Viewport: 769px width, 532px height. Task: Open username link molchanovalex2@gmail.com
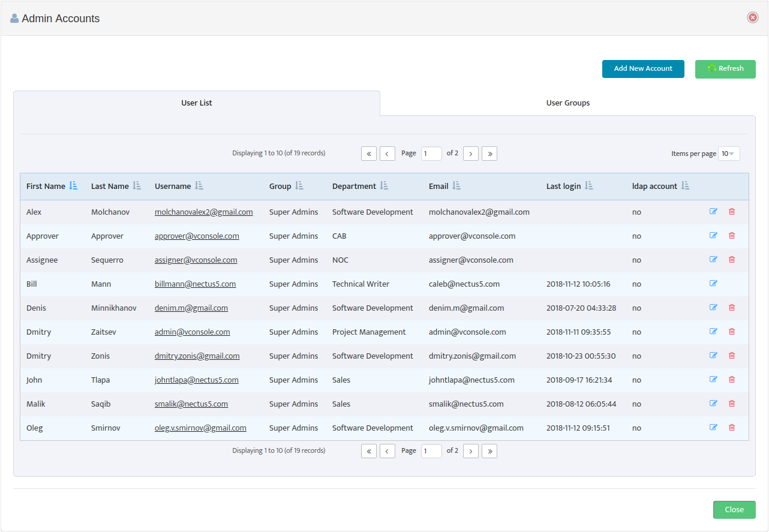click(x=204, y=212)
